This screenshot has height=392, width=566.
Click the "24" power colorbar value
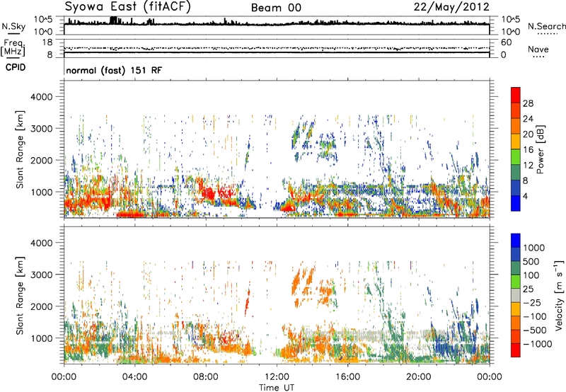pyautogui.click(x=528, y=119)
